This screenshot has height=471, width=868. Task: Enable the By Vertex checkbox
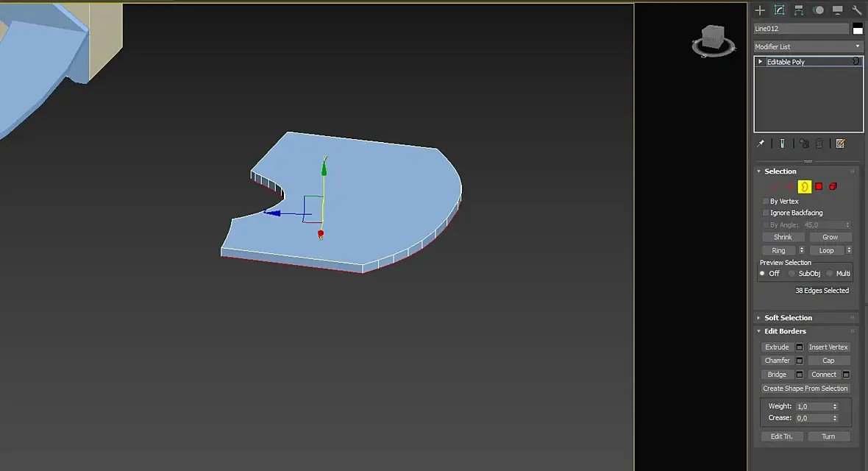tap(766, 201)
